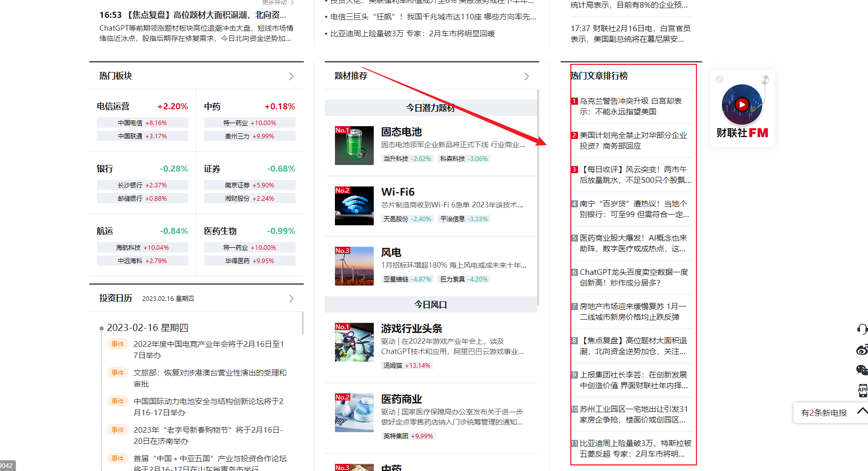Click the No.1 rank badge on 固态电池
This screenshot has width=868, height=471.
[342, 130]
